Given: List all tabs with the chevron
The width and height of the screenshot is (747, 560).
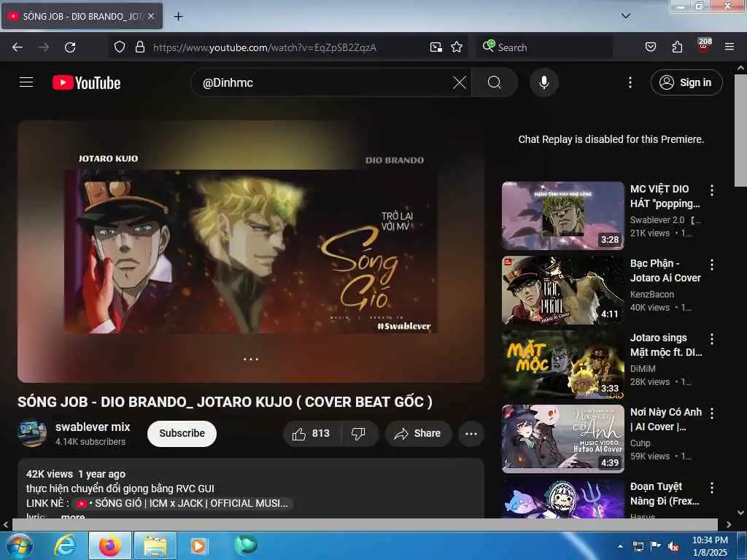Looking at the screenshot, I should [625, 16].
